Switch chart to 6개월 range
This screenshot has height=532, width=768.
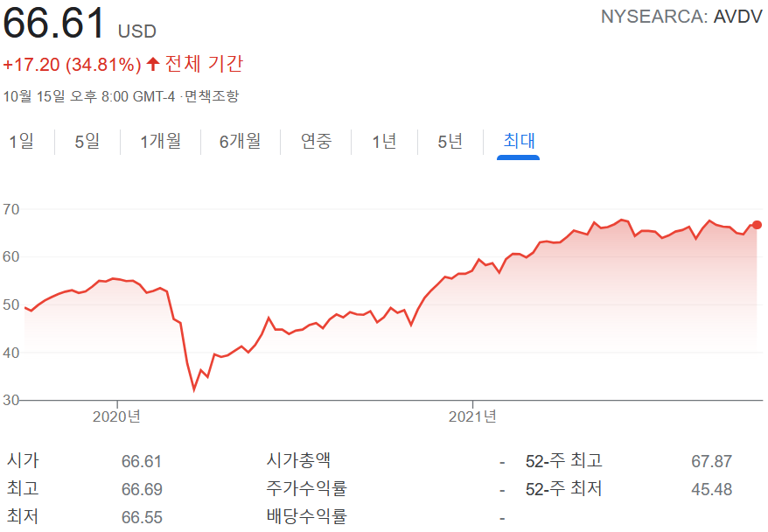coord(240,142)
